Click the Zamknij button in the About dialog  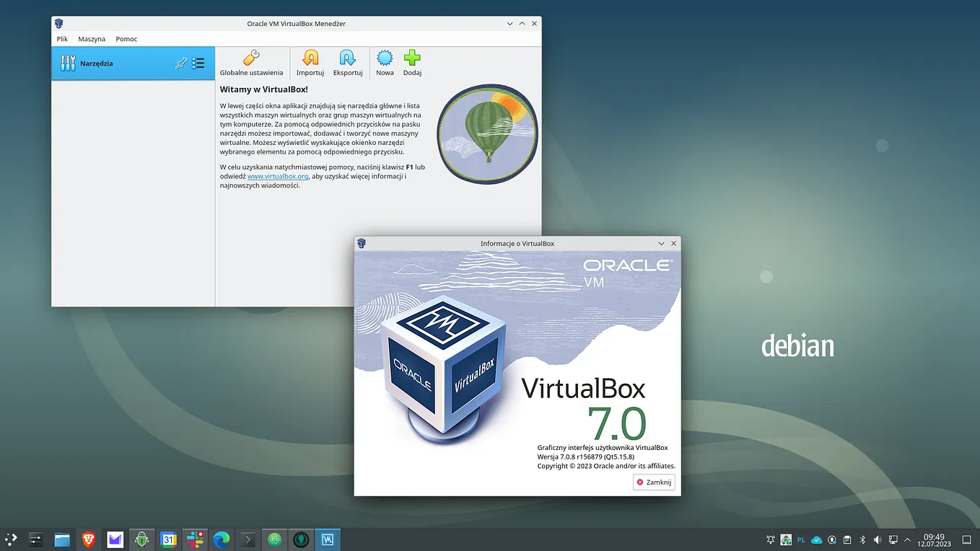pos(653,482)
